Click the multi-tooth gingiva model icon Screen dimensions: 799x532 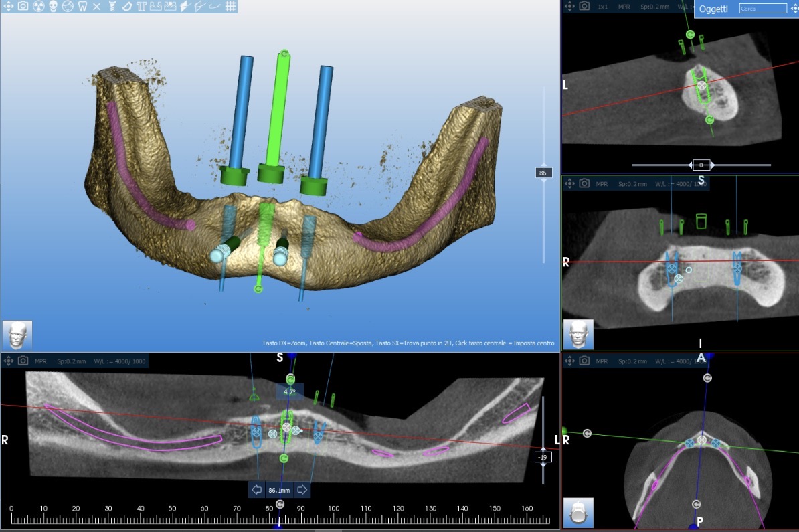tap(171, 6)
